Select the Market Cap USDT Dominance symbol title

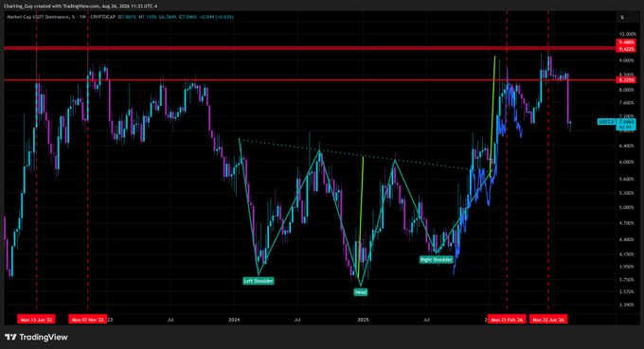click(39, 17)
